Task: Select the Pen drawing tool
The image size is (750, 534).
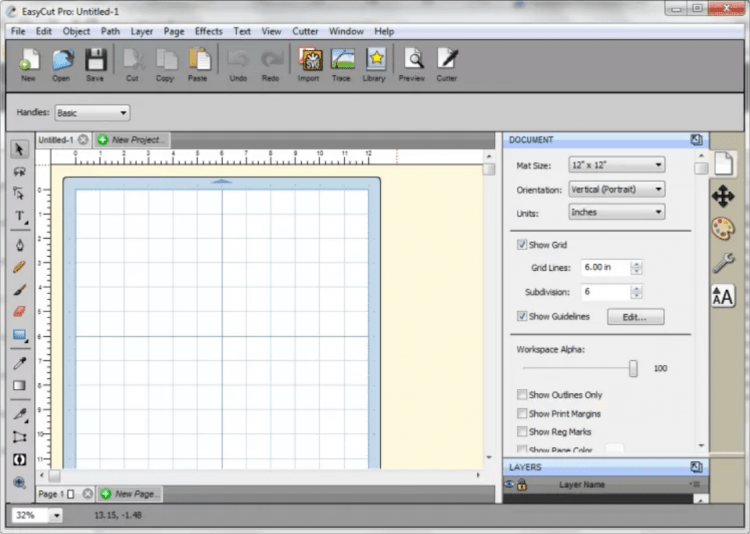Action: tap(19, 245)
